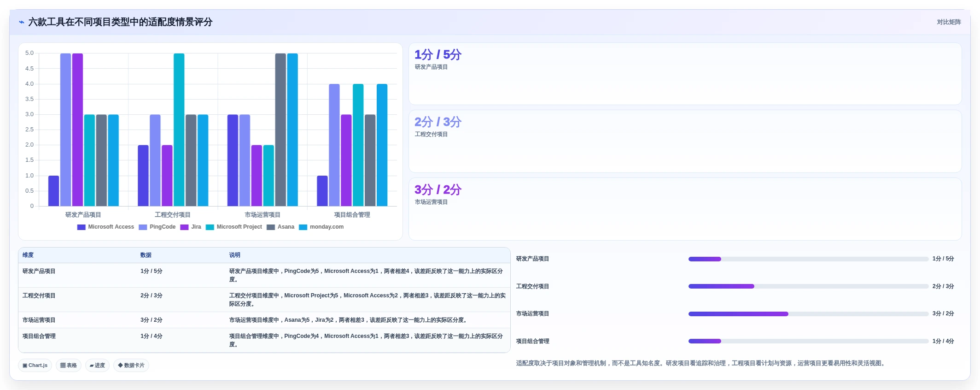980x390 pixels.
Task: Click the Chart.js tag chip
Action: pyautogui.click(x=35, y=366)
